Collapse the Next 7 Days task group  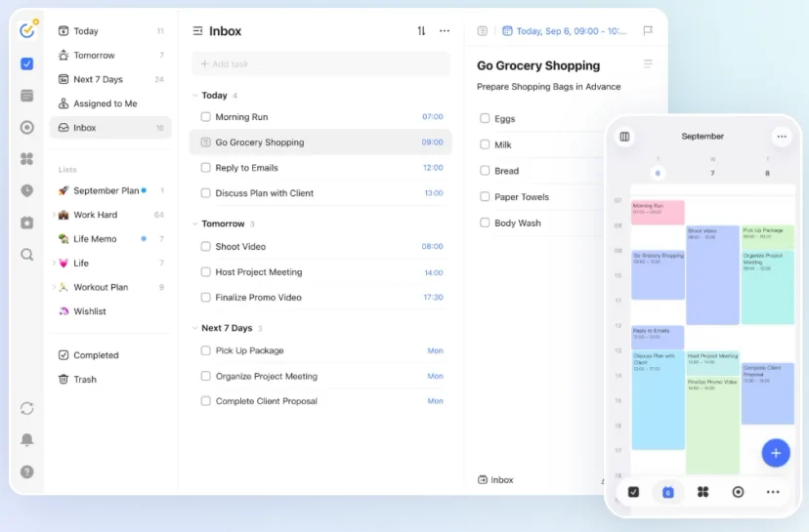click(x=195, y=328)
